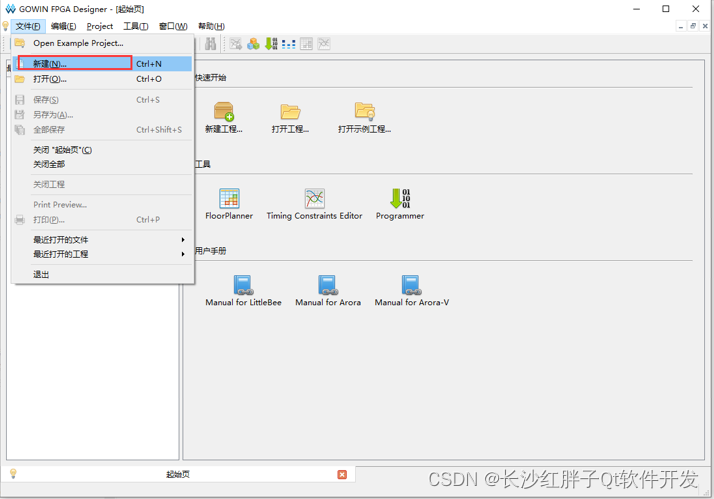Screen dimensions: 714x499
Task: Minimize the inner document window
Action: pyautogui.click(x=681, y=26)
